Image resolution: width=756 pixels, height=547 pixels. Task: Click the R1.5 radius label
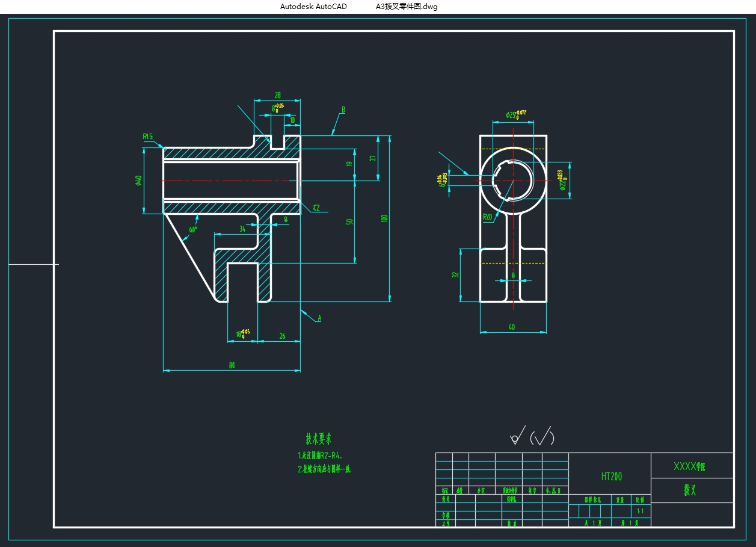click(x=148, y=137)
